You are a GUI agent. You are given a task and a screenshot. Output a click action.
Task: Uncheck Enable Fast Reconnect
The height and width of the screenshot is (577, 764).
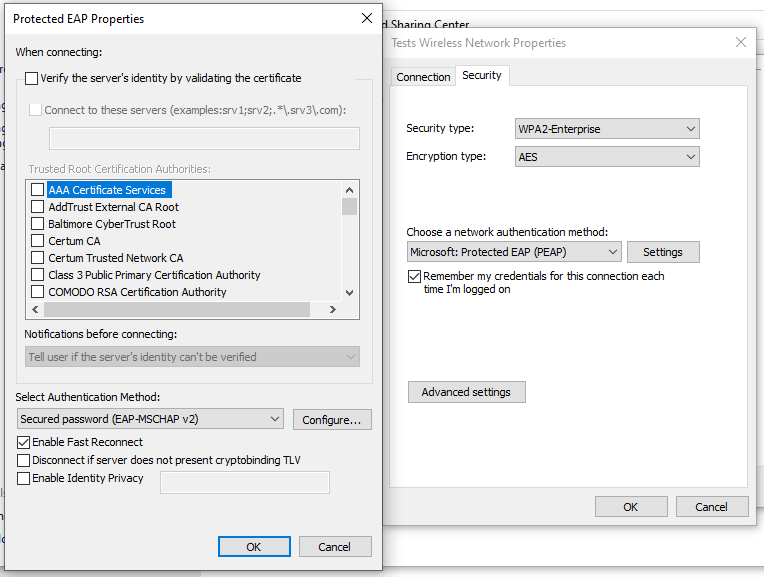pyautogui.click(x=23, y=442)
